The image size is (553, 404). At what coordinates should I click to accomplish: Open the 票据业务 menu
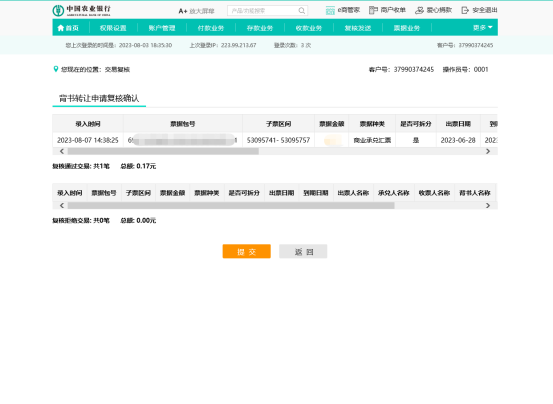(x=407, y=28)
